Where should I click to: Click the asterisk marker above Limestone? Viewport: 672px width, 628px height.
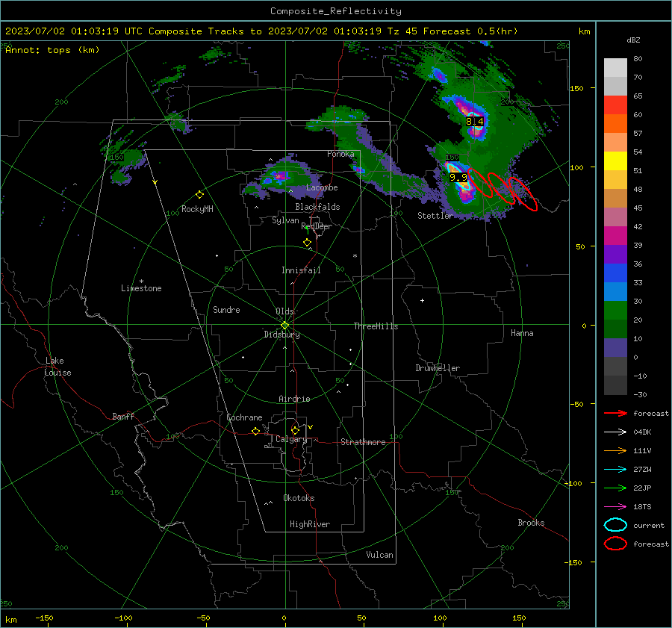141,282
